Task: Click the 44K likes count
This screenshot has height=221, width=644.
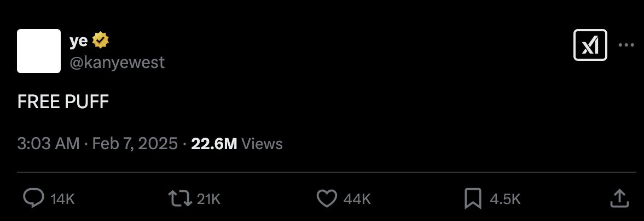Action: [x=357, y=199]
